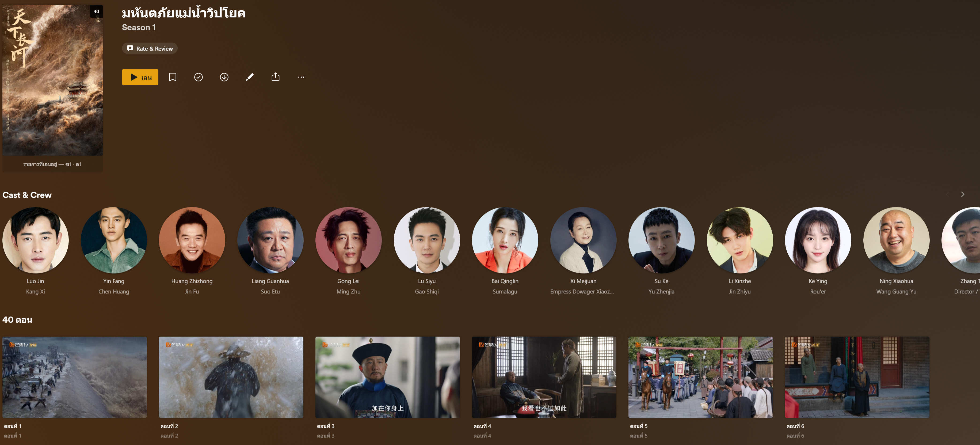980x445 pixels.
Task: Click the download icon
Action: [x=224, y=77]
